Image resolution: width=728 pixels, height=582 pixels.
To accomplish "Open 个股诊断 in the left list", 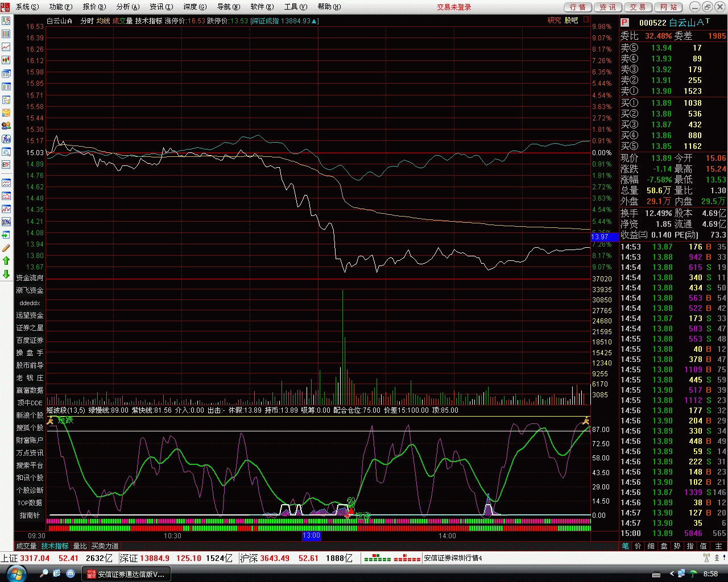I will [30, 490].
